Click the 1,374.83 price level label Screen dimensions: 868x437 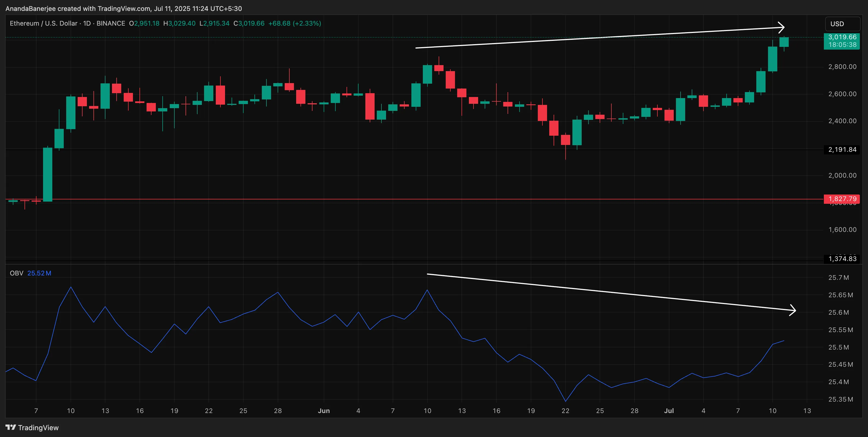click(842, 259)
